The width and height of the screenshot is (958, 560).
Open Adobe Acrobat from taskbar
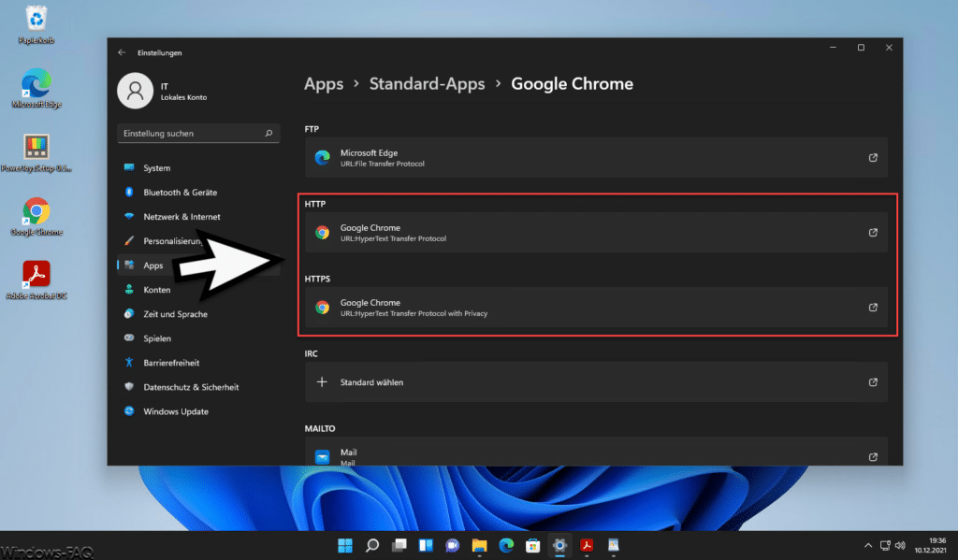587,545
